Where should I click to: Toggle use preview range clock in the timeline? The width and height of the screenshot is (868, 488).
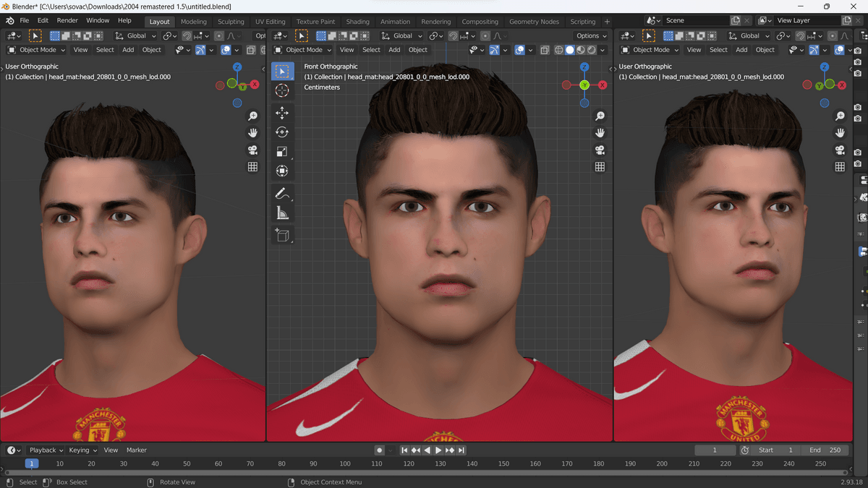pos(745,450)
